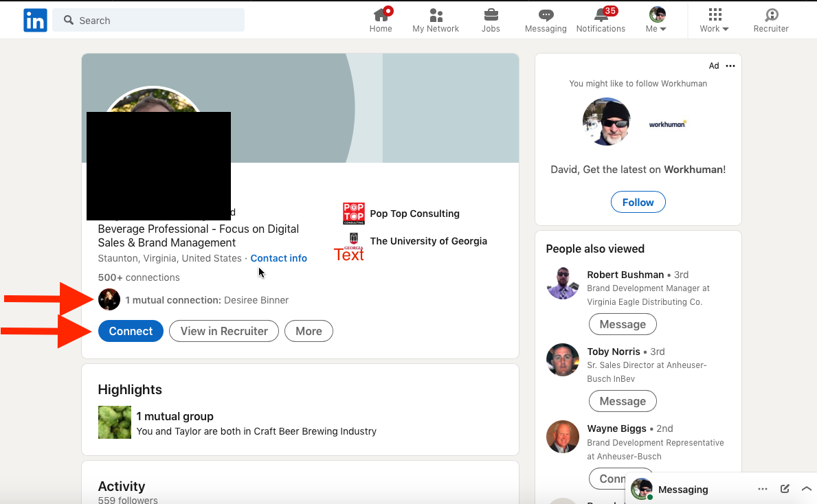Image resolution: width=817 pixels, height=504 pixels.
Task: Open Messaging overlay options three dots
Action: pyautogui.click(x=763, y=489)
